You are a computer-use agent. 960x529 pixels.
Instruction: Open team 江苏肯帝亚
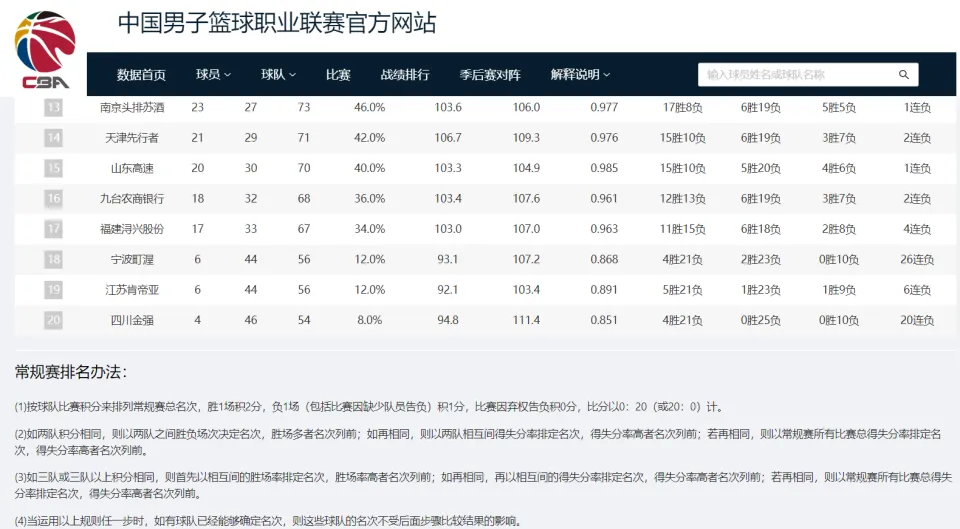point(132,290)
